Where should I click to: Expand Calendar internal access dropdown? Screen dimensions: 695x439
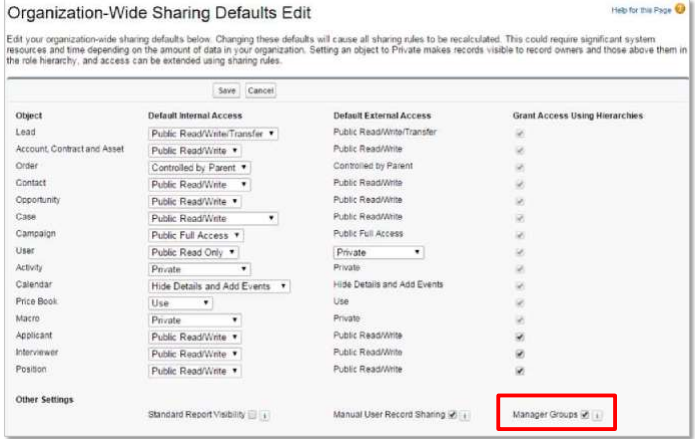(219, 286)
